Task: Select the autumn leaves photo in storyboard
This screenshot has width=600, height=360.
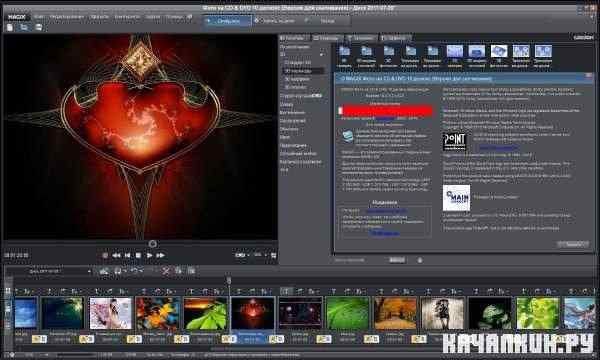Action: (158, 313)
